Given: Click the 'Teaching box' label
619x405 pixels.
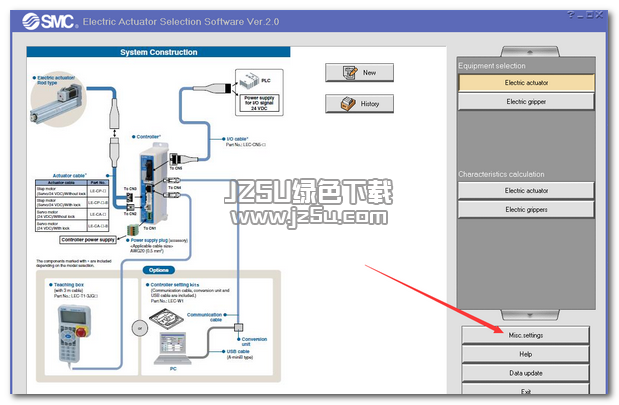Looking at the screenshot, I should (69, 285).
